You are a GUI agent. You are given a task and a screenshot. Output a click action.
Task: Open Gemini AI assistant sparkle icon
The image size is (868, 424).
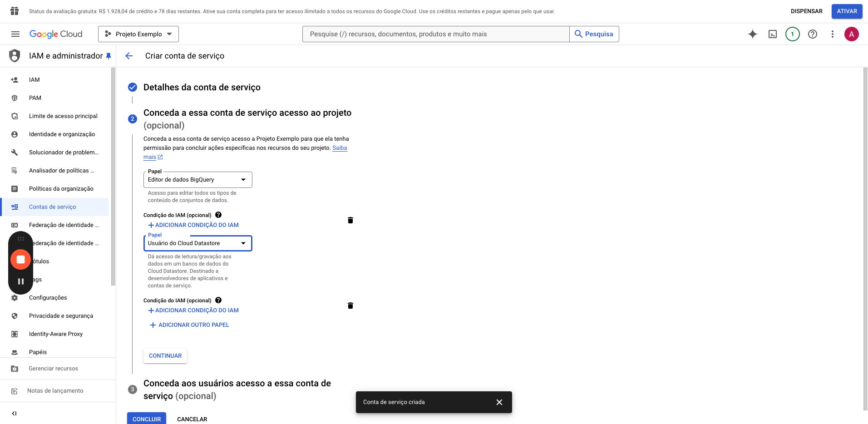click(753, 34)
